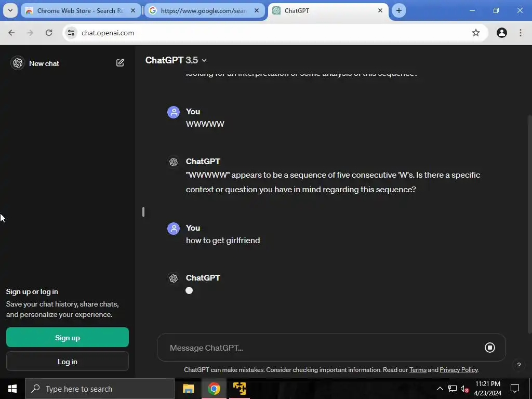Show hidden system tray icons
This screenshot has width=532, height=399.
(440, 389)
